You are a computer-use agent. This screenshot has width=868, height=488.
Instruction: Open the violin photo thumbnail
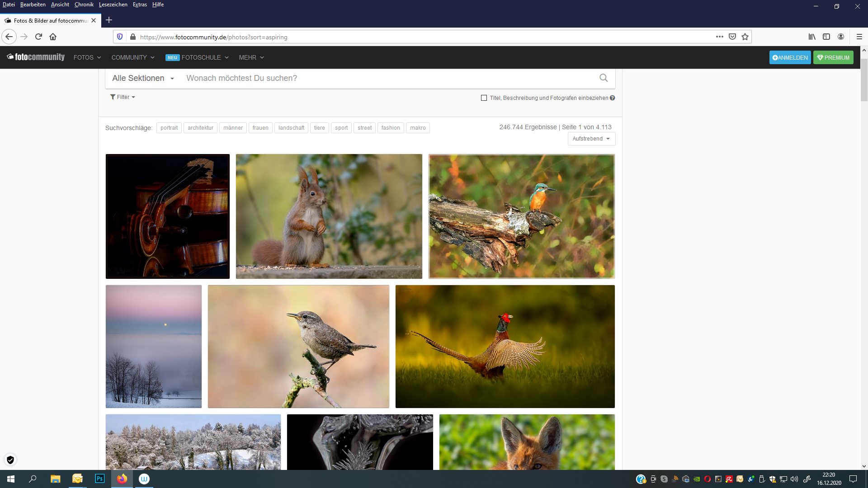click(x=168, y=216)
